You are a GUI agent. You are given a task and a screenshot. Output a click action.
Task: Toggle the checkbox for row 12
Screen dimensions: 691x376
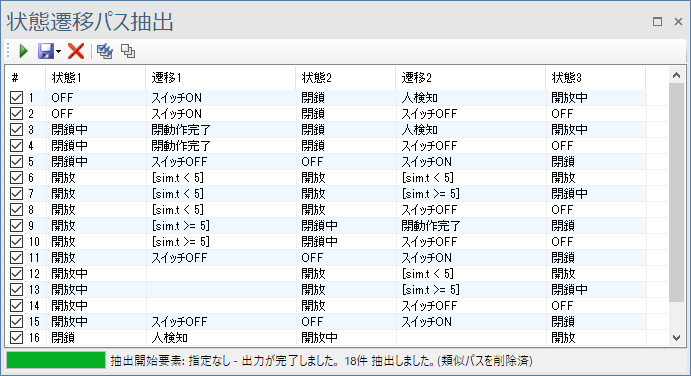16,274
